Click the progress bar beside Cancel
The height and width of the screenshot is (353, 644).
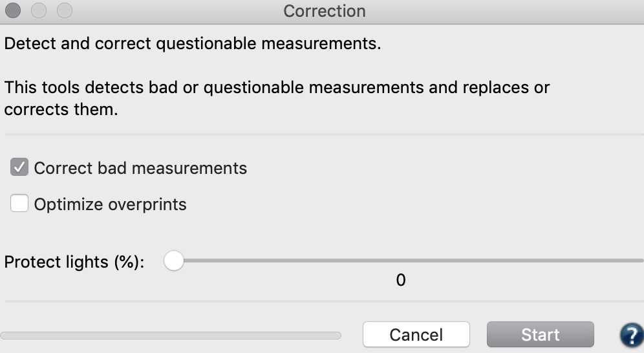click(x=171, y=336)
